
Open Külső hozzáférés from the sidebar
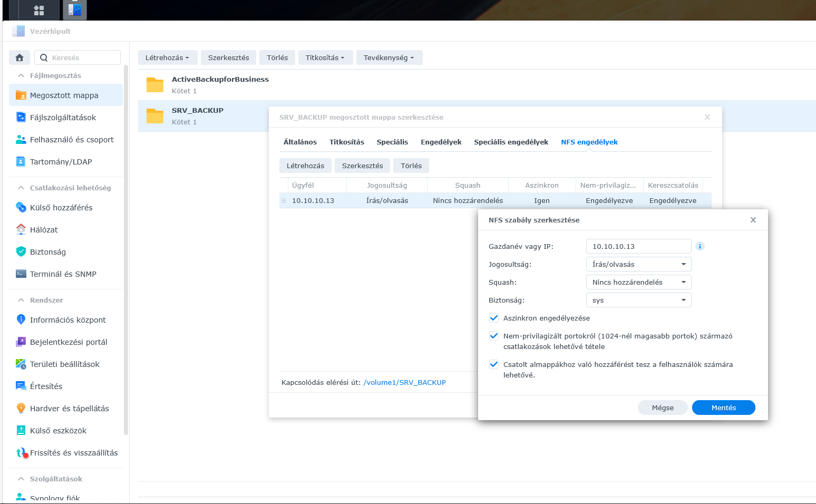click(61, 208)
